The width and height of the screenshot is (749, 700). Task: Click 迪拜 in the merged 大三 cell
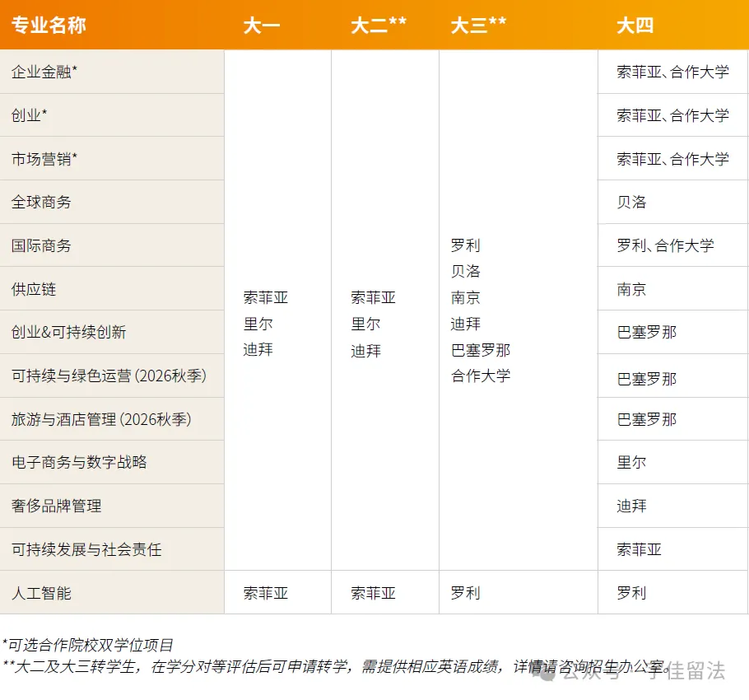(465, 324)
